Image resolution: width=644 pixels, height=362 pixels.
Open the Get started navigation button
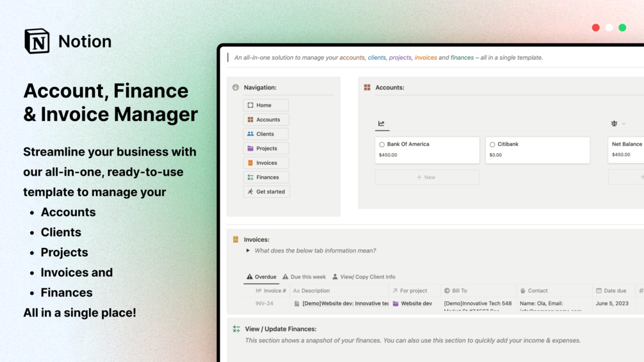click(266, 192)
